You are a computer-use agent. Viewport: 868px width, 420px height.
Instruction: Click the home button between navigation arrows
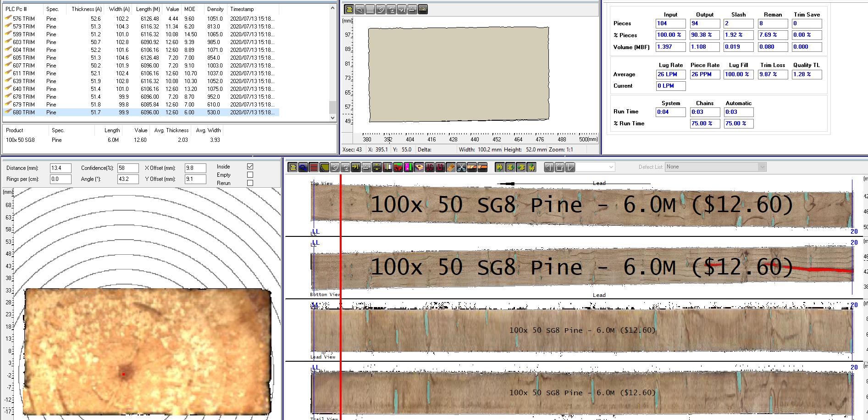pos(559,168)
